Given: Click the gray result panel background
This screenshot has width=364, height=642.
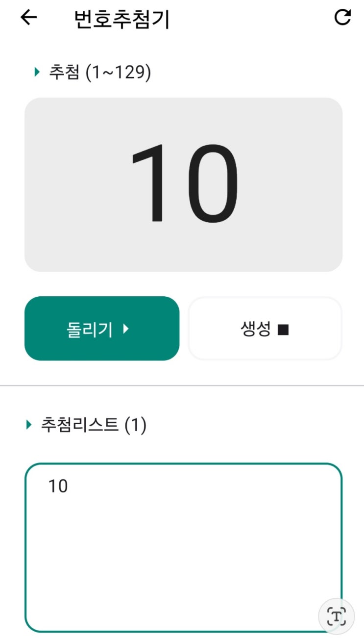Looking at the screenshot, I should pos(184,185).
